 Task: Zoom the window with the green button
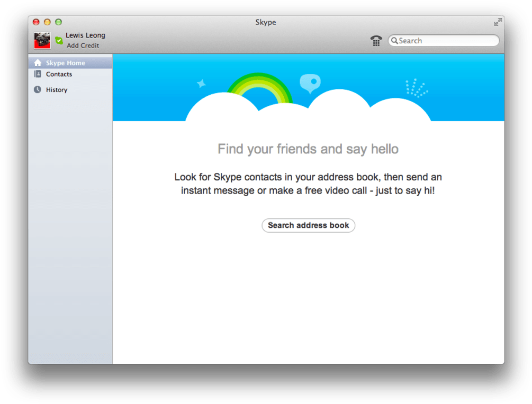[58, 22]
